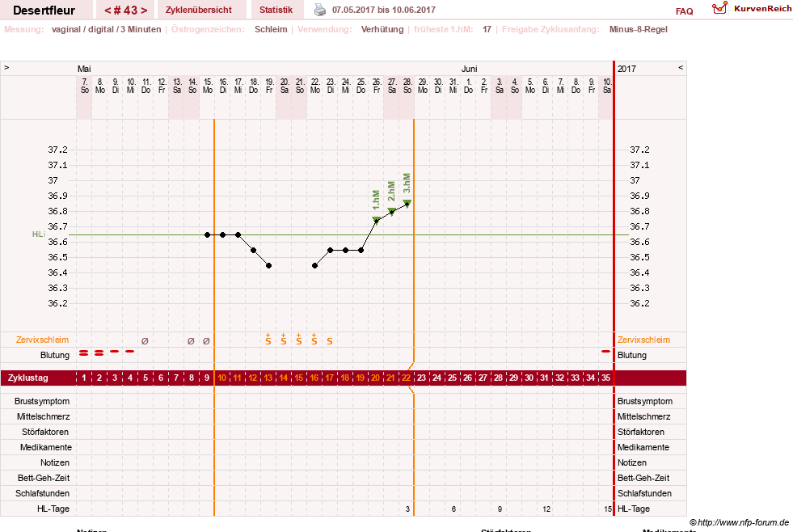The image size is (793, 532).
Task: Click the S+ mucus symbol on cycle day 13
Action: point(268,340)
